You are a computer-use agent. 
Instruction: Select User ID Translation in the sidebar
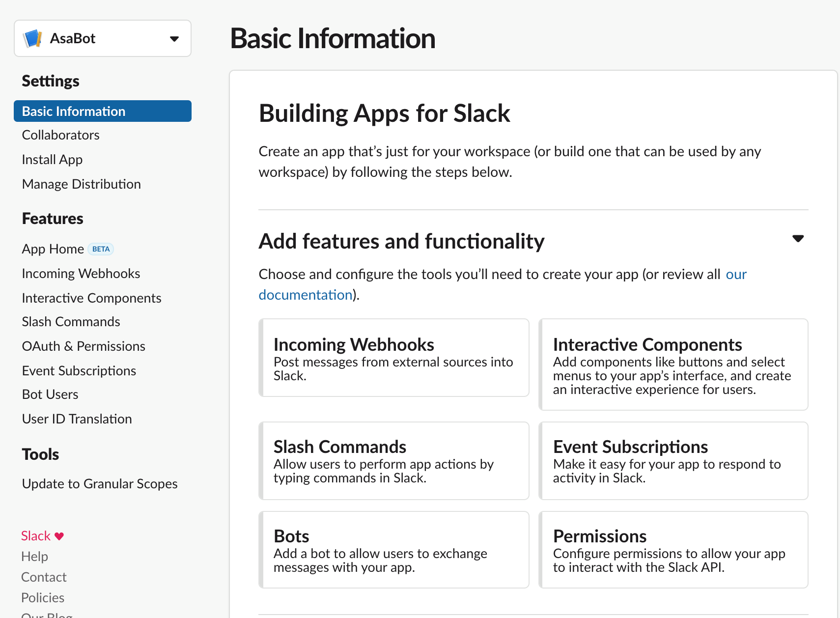pos(77,419)
